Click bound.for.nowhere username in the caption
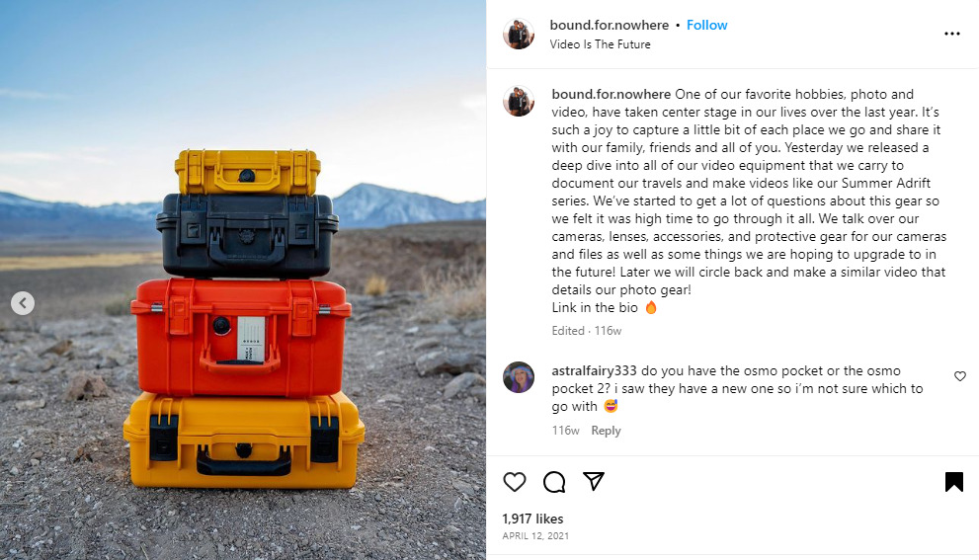The image size is (979, 560). pyautogui.click(x=612, y=94)
